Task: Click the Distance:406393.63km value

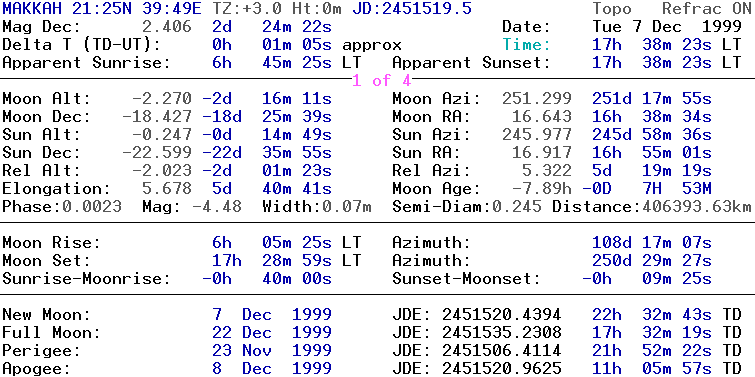Action: (651, 207)
